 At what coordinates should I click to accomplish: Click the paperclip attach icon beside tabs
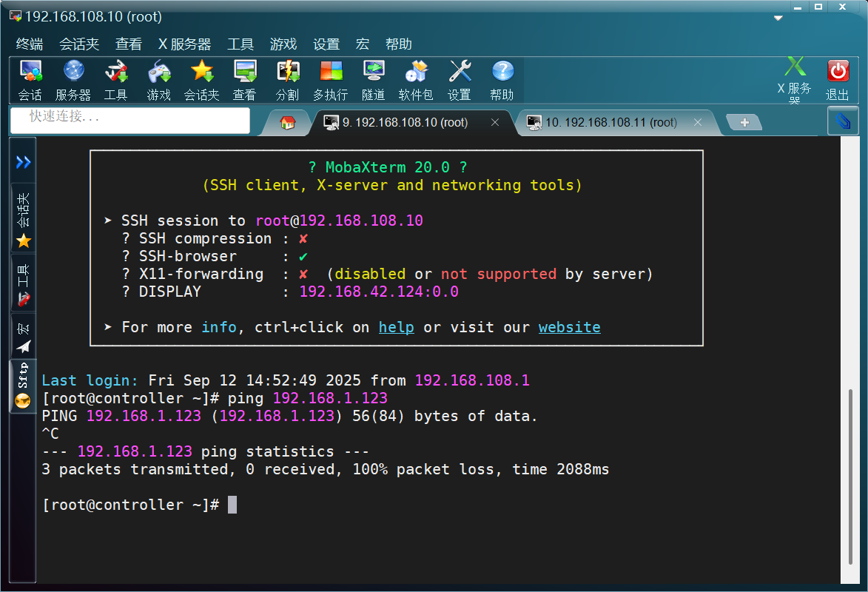point(843,121)
